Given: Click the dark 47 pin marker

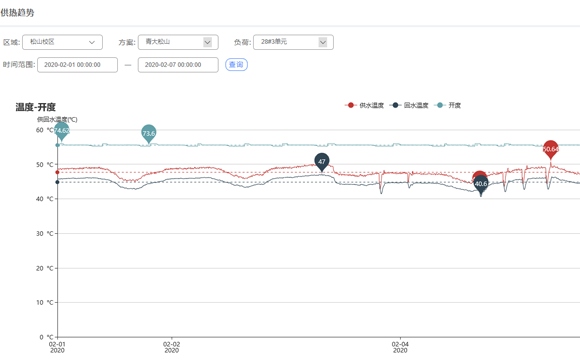Looking at the screenshot, I should (322, 162).
